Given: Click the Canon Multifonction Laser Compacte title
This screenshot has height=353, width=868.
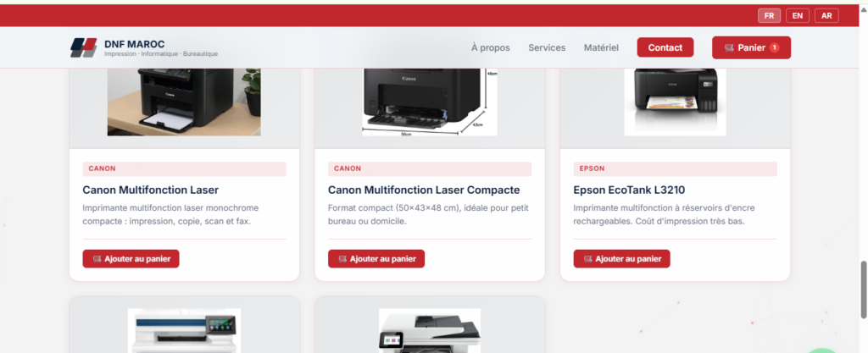Looking at the screenshot, I should pos(424,190).
